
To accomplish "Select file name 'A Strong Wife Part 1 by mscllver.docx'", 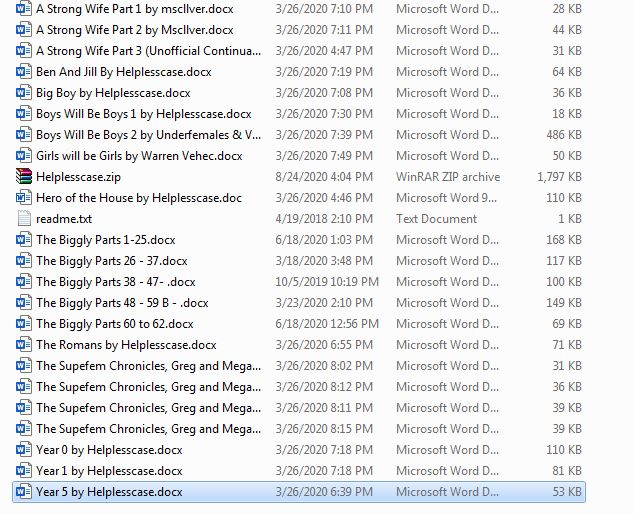I will (134, 9).
